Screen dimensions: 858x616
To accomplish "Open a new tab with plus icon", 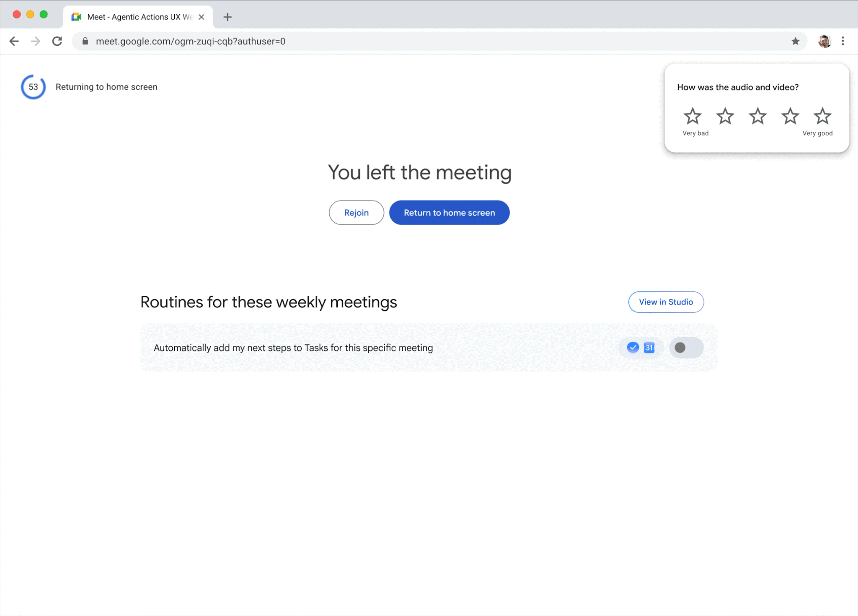I will coord(227,17).
